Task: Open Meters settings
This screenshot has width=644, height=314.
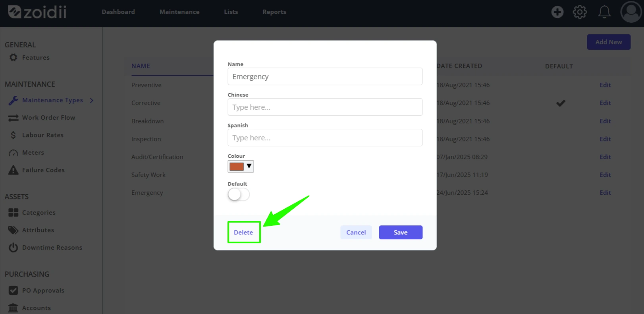Action: (33, 153)
